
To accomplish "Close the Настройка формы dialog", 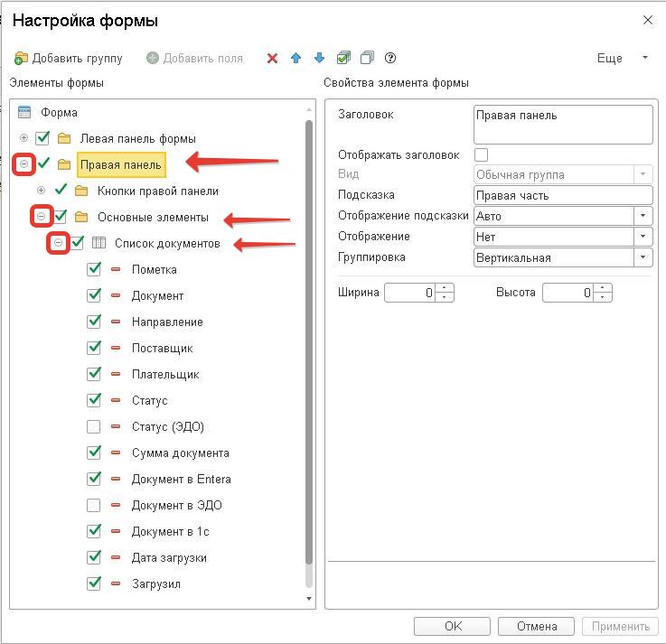I will 647,20.
